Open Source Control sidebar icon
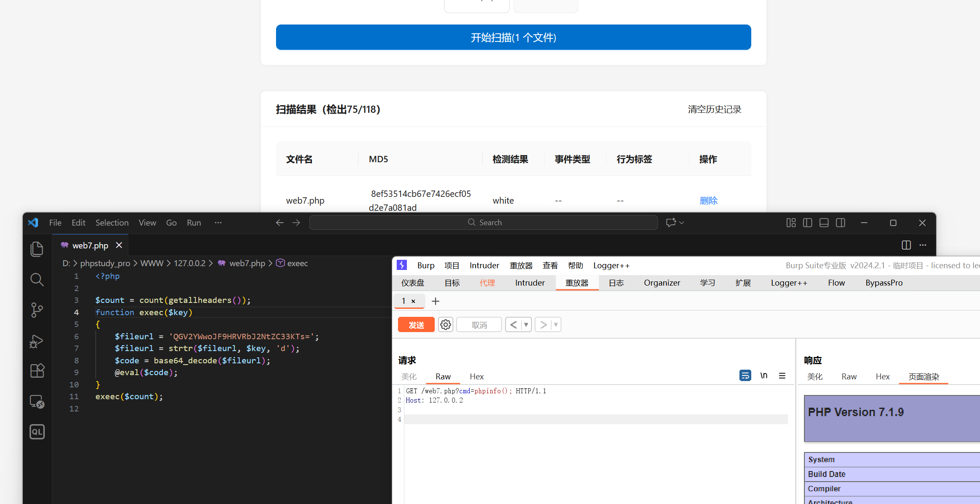 [x=37, y=310]
